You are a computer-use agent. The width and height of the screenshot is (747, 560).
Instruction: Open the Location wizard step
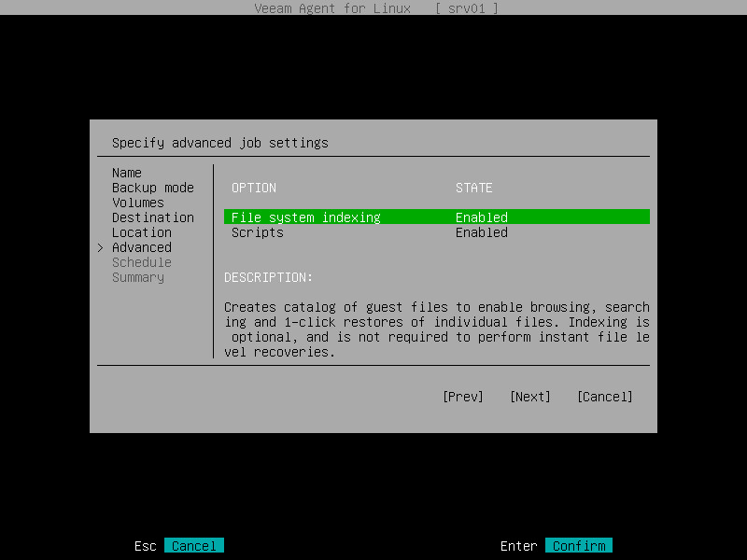(142, 232)
